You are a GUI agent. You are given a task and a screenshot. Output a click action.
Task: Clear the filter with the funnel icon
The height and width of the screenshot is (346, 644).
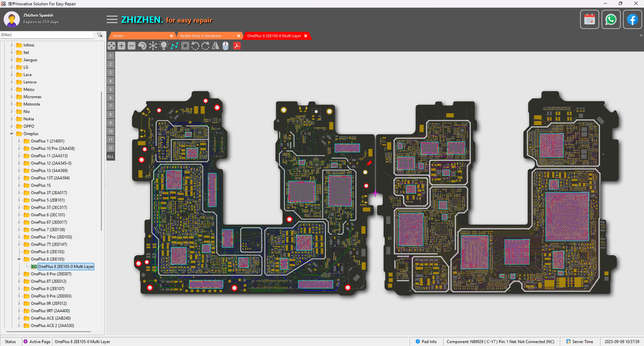click(100, 35)
